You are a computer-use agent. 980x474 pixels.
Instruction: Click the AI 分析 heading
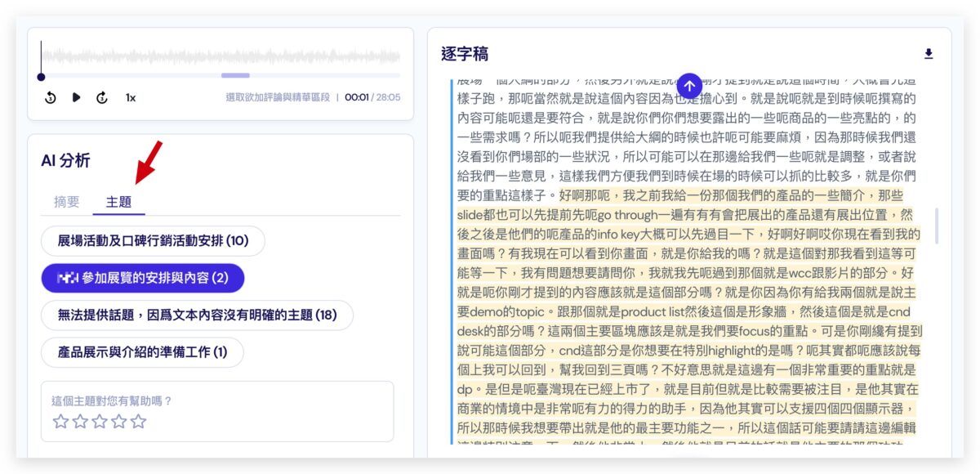pos(65,160)
